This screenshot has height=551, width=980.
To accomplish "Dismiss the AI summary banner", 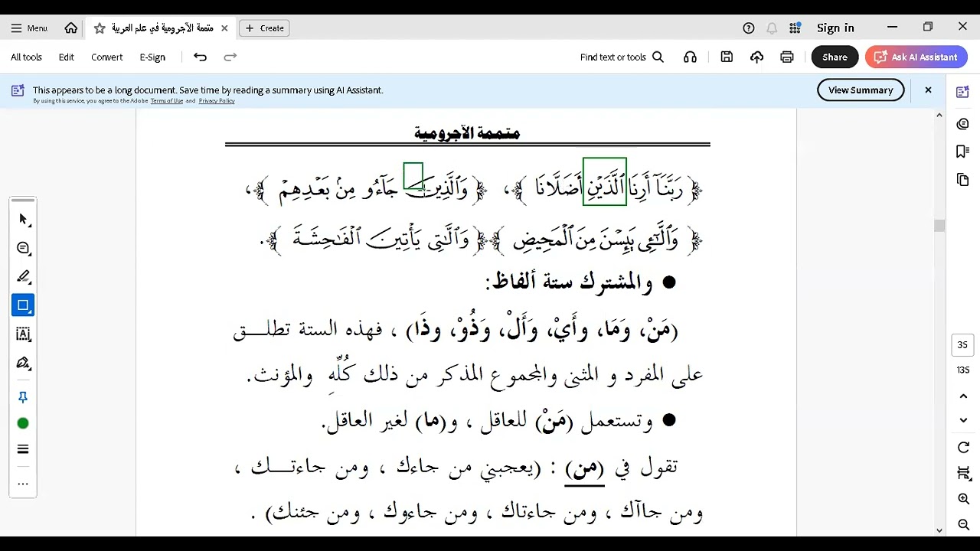I will [x=928, y=90].
